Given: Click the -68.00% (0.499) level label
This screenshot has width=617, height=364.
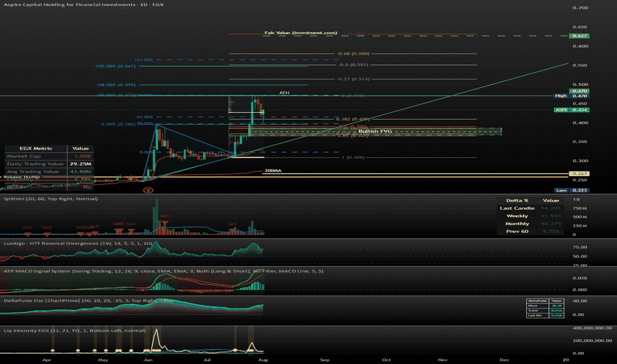Looking at the screenshot, I should (116, 85).
